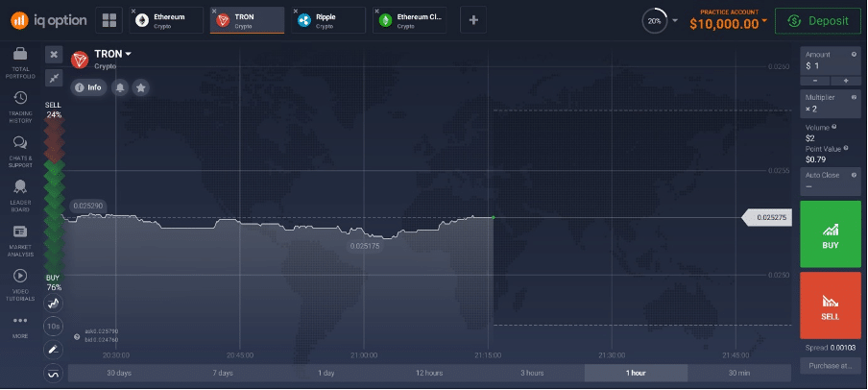This screenshot has width=868, height=390.
Task: Close the chart with X icon
Action: pos(54,55)
